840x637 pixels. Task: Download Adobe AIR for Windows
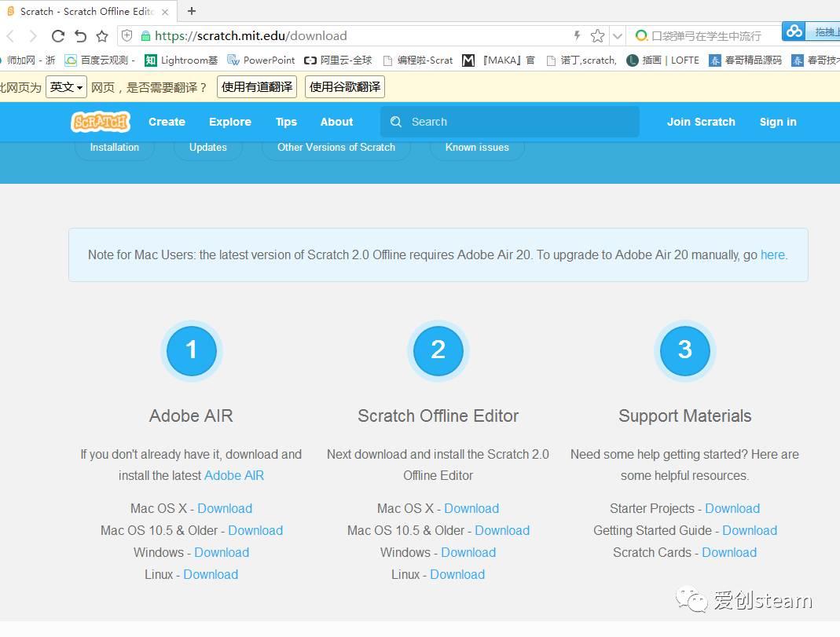click(222, 552)
